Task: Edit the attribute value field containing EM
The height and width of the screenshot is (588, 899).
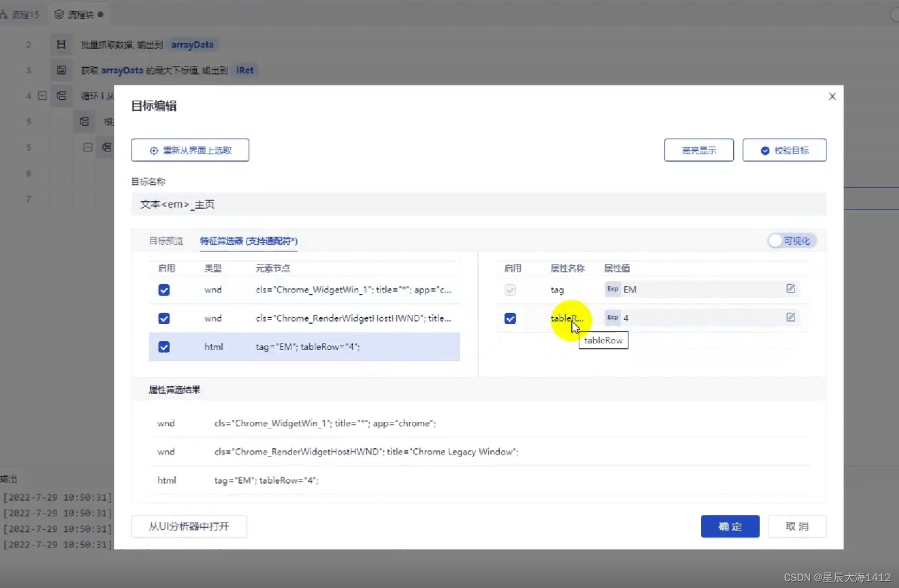Action: [701, 289]
